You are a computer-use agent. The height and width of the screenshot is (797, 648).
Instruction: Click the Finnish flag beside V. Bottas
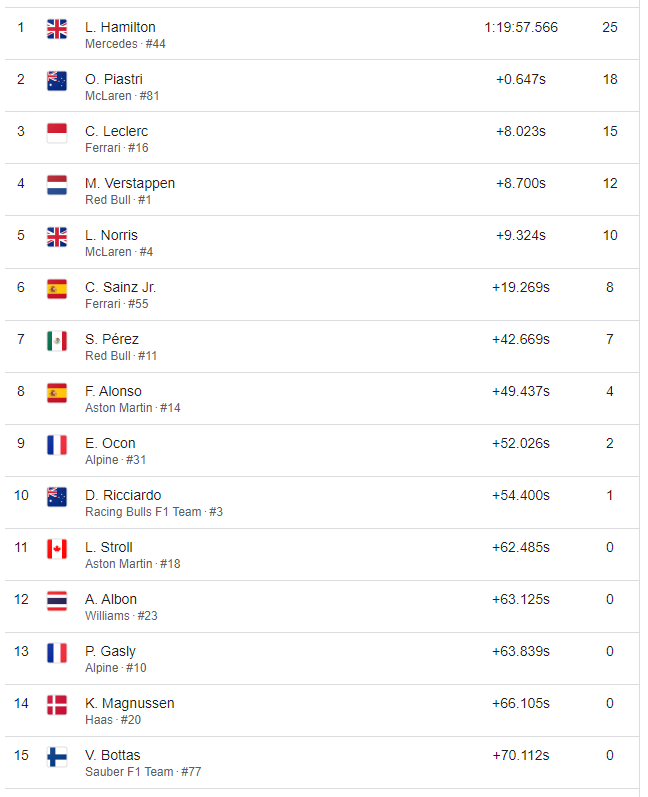point(56,757)
